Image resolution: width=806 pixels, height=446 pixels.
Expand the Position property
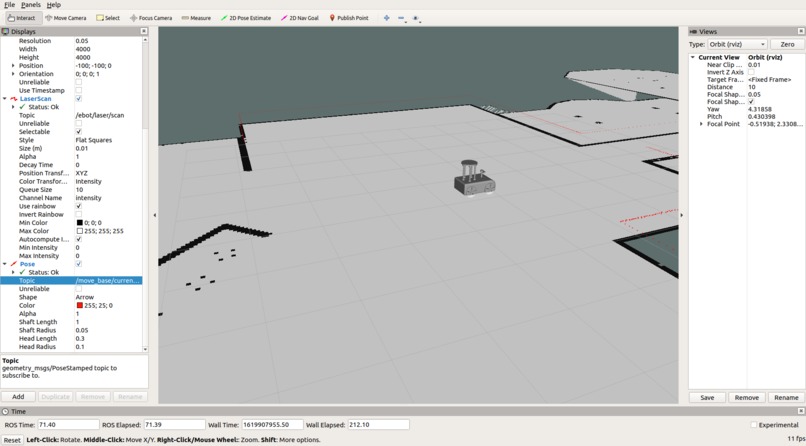pyautogui.click(x=13, y=66)
